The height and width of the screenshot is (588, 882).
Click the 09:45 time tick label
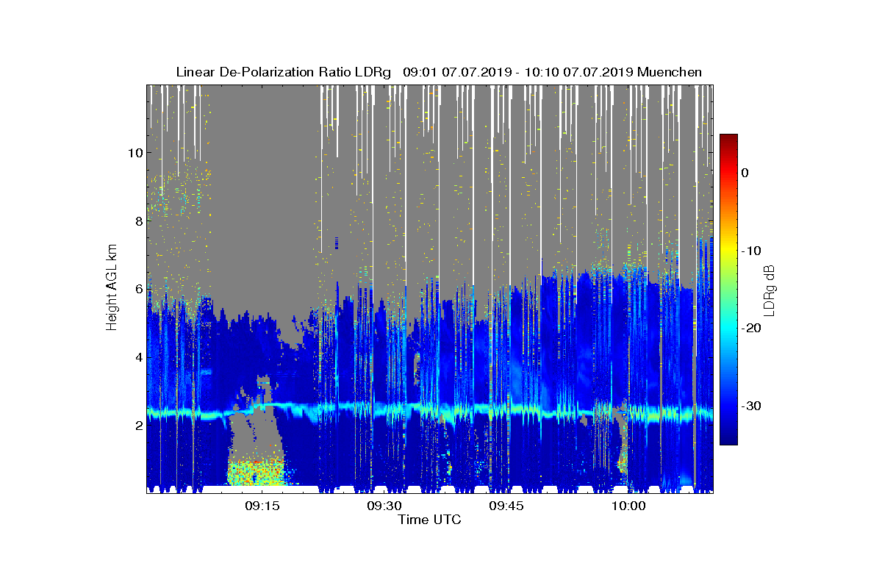[506, 506]
